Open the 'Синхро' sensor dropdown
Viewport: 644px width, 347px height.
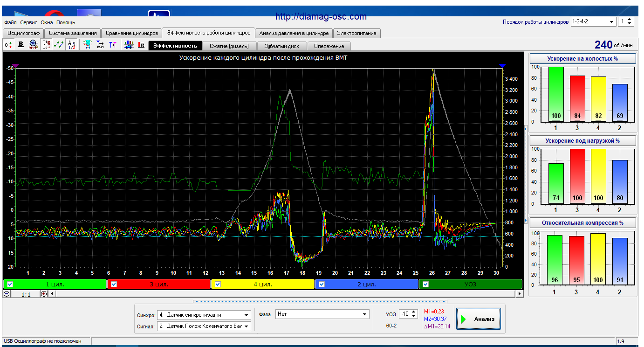[204, 315]
